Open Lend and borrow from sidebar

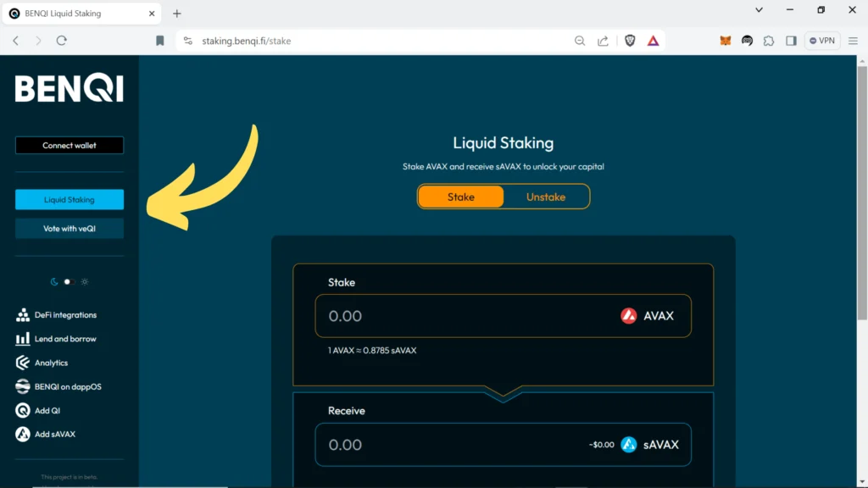click(x=23, y=339)
